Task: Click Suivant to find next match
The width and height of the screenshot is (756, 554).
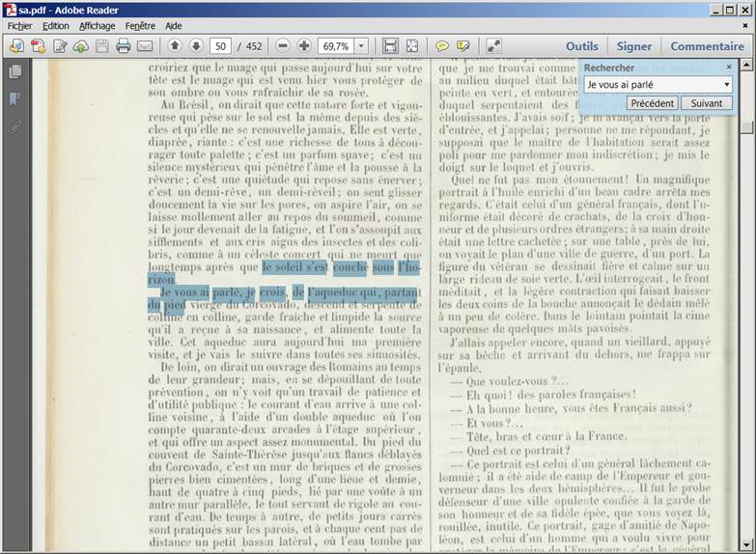Action: [x=706, y=103]
